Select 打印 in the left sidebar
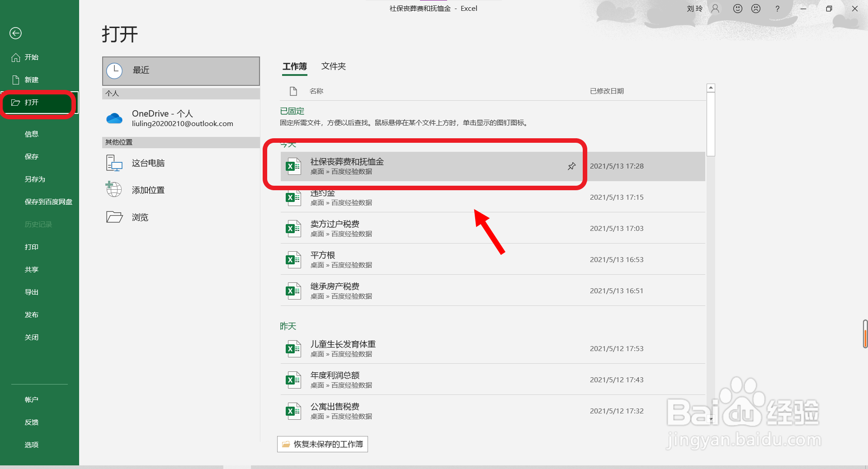868x469 pixels. coord(32,247)
